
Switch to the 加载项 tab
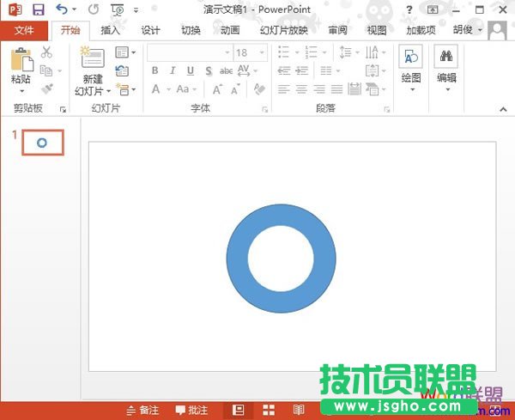click(x=421, y=31)
